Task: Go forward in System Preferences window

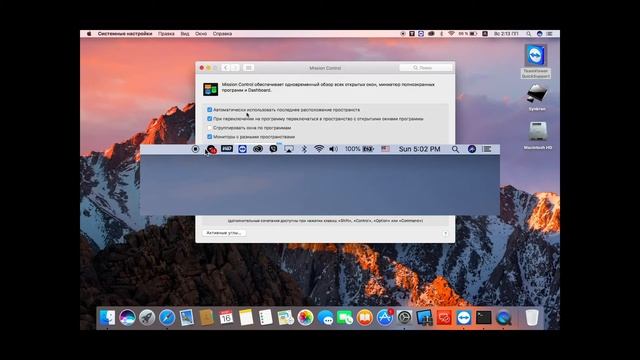Action: coord(235,68)
